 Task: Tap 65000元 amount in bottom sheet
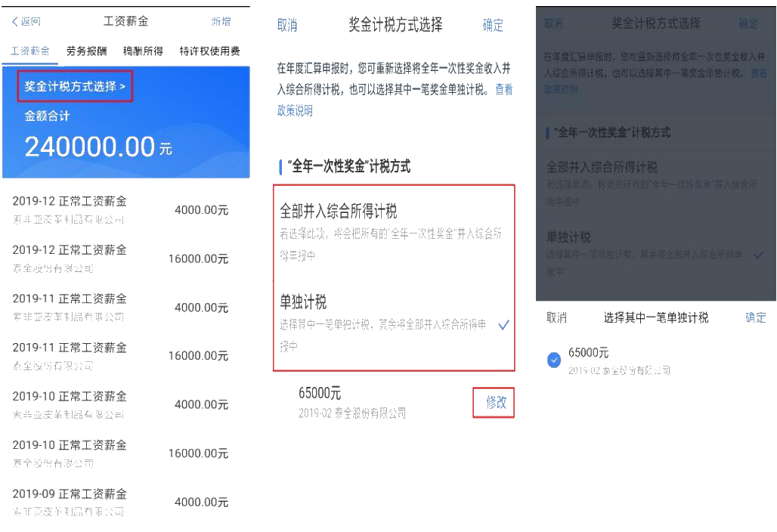[588, 353]
